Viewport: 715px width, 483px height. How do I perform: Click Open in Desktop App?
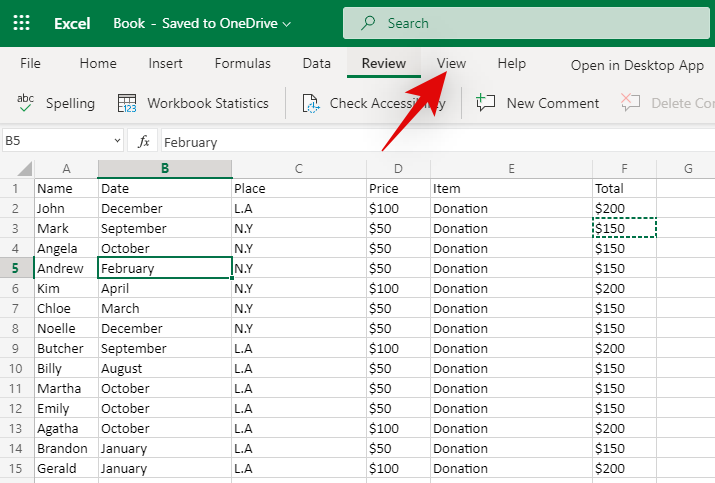(637, 65)
